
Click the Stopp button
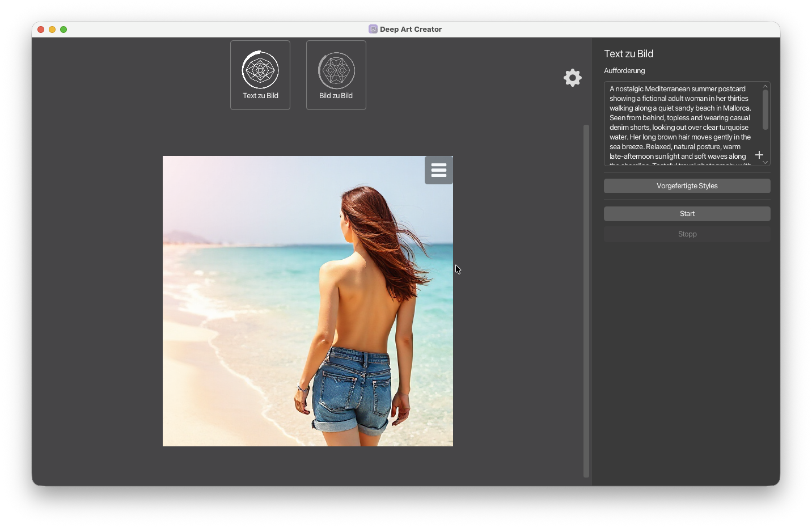tap(687, 234)
